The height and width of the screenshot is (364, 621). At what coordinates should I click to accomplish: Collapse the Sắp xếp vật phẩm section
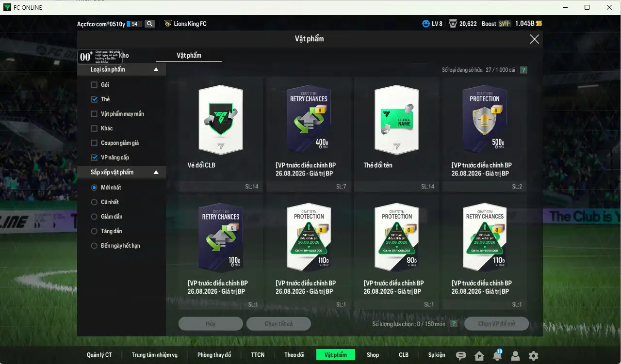coord(156,173)
